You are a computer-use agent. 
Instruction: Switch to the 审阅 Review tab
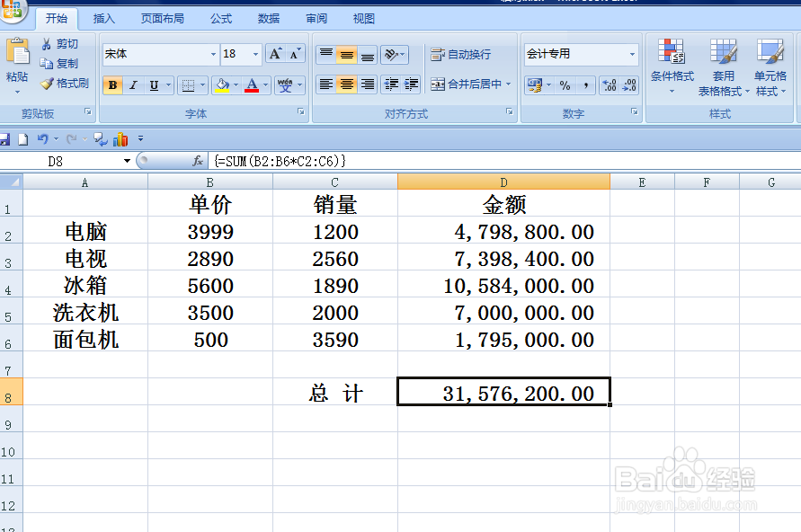pos(316,19)
